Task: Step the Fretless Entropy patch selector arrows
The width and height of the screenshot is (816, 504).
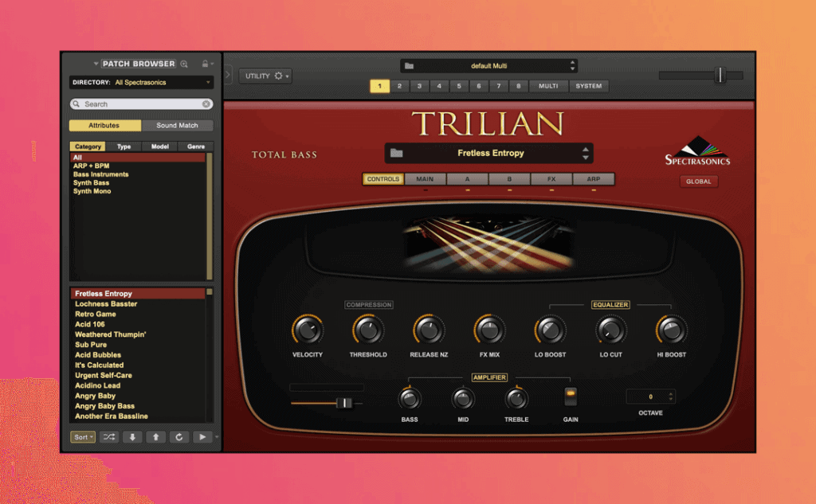Action: click(586, 153)
